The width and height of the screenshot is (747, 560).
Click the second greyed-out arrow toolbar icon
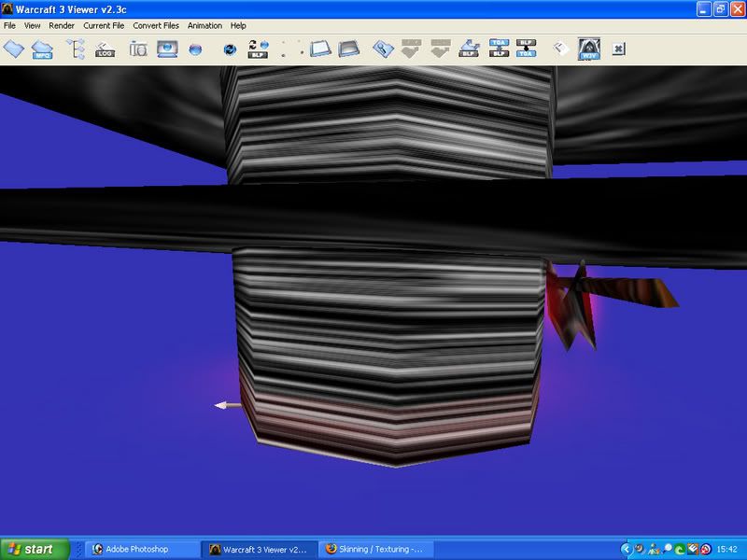(440, 49)
